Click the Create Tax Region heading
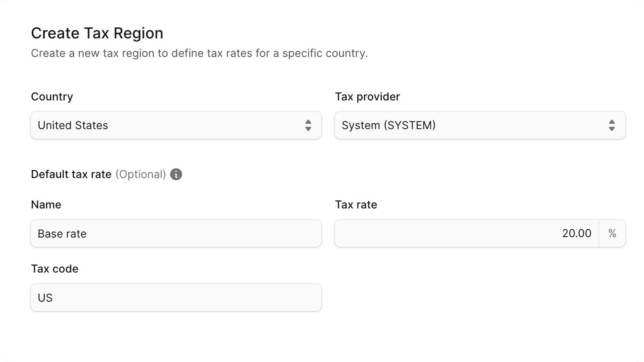 coord(97,33)
